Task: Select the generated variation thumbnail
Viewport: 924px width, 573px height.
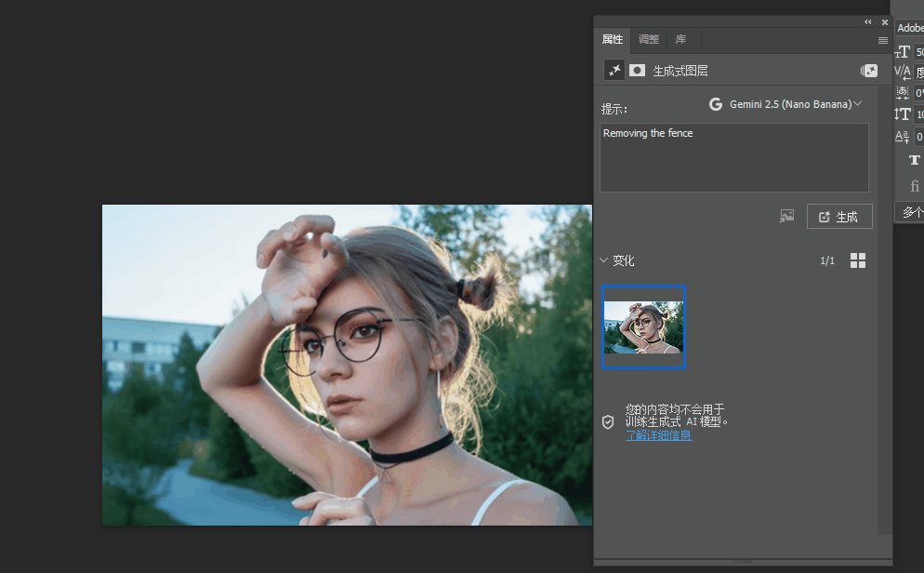Action: 643,327
